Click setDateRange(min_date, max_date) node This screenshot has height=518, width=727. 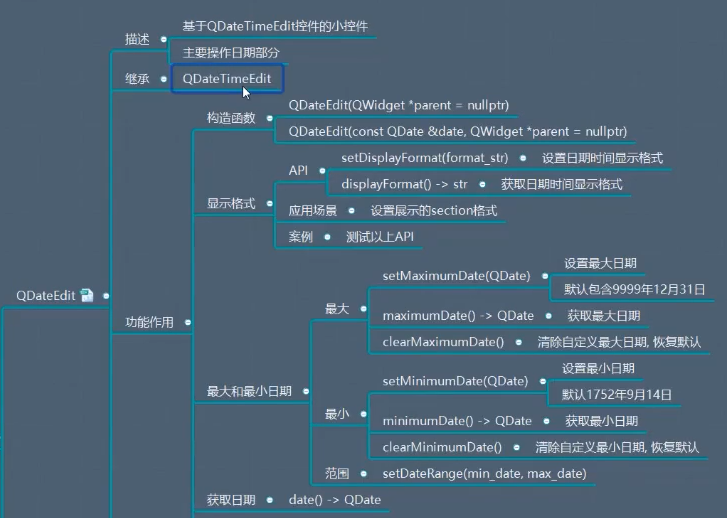[485, 473]
